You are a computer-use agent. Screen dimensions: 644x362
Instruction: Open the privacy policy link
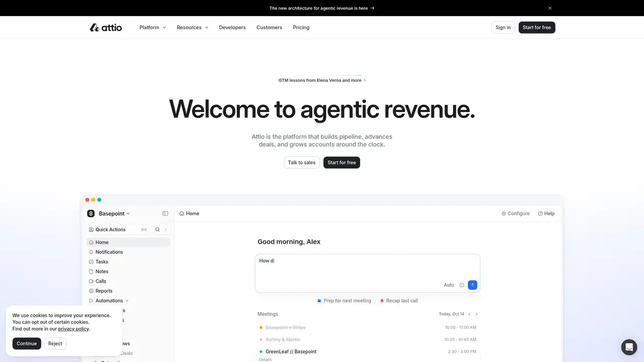coord(73,329)
